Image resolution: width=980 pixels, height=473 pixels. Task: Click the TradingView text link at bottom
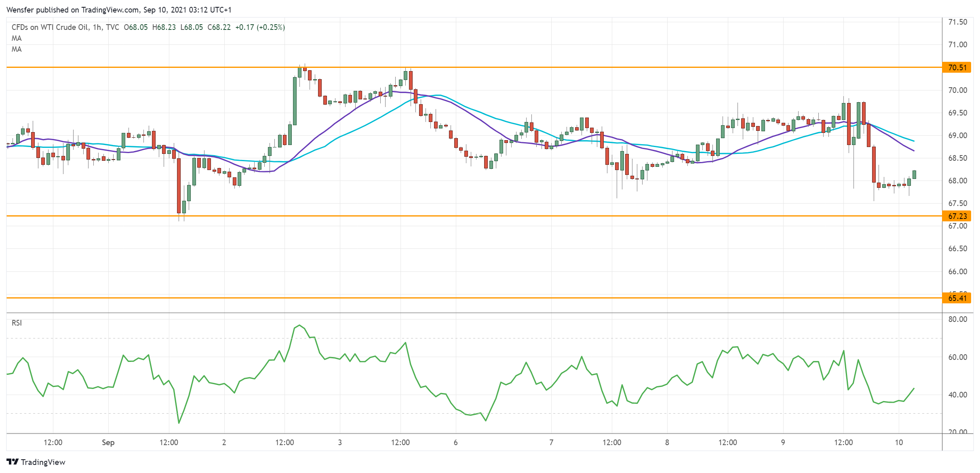(44, 462)
